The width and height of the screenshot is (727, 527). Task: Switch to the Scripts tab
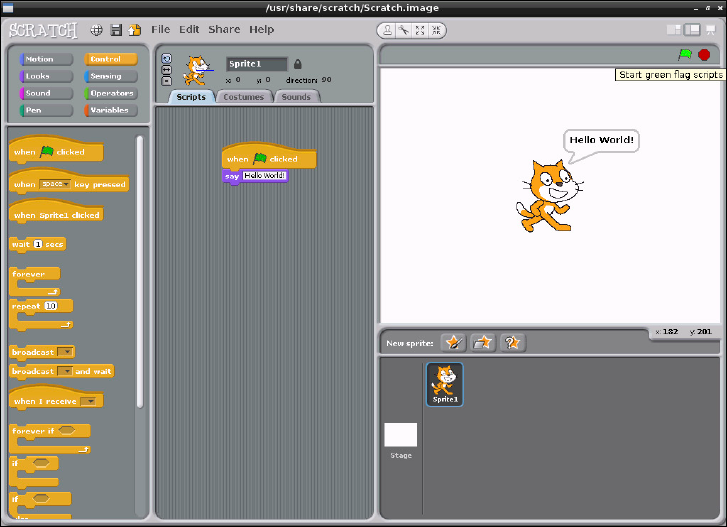[x=191, y=96]
